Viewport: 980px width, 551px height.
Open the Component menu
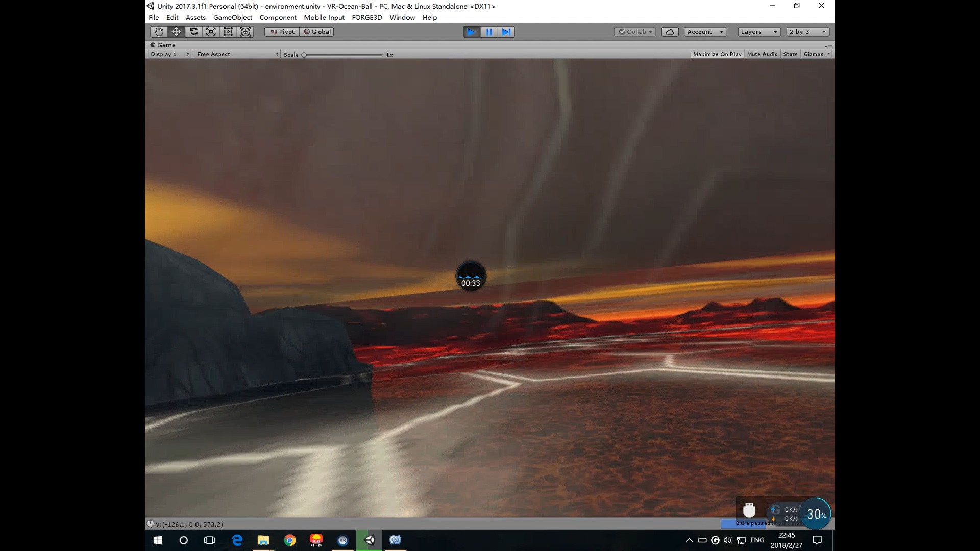278,17
